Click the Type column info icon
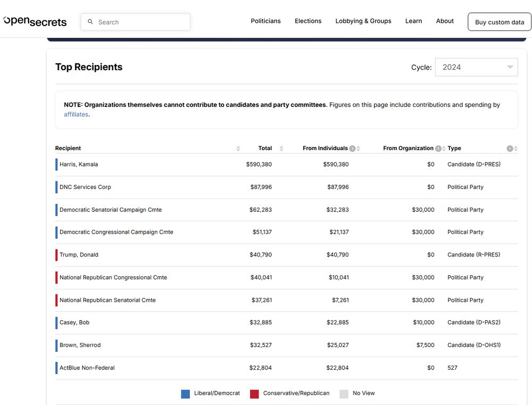This screenshot has width=532, height=405. [x=510, y=148]
